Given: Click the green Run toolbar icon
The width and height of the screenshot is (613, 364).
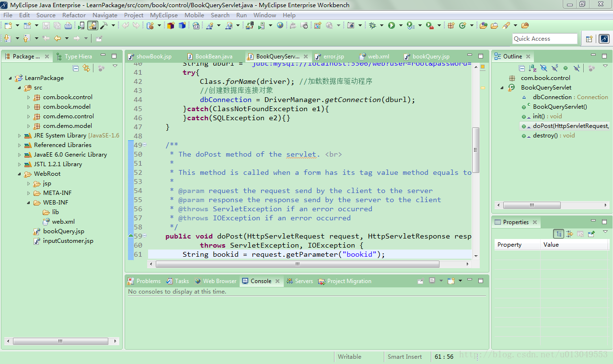Looking at the screenshot, I should [391, 25].
